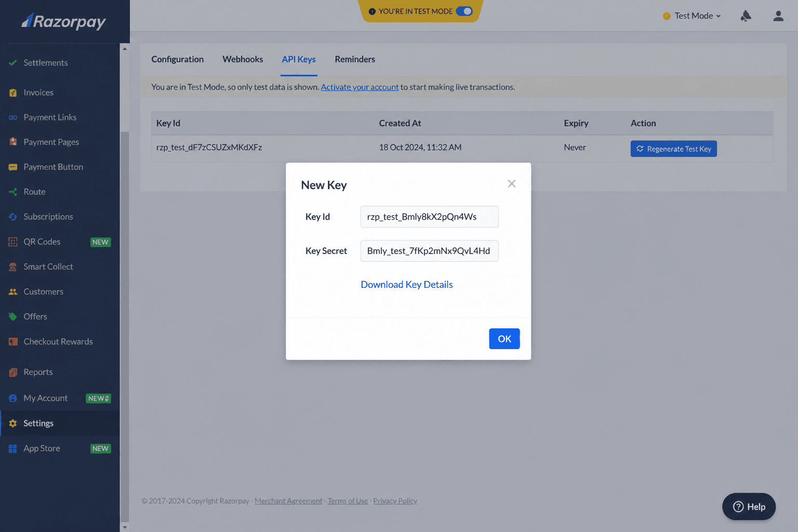Click the App Store grid icon

pyautogui.click(x=13, y=448)
